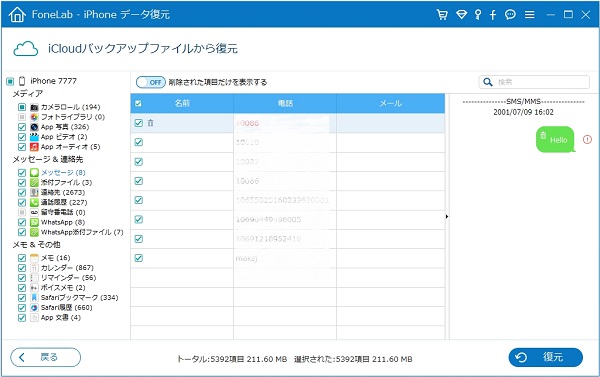Click the voicemail (0) icon
600x377 pixels.
tap(34, 212)
